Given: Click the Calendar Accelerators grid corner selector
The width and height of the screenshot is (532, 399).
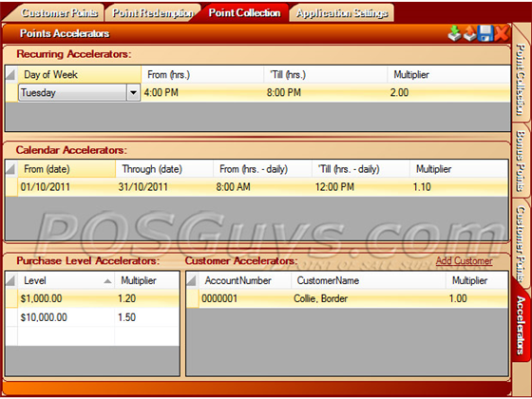Looking at the screenshot, I should click(x=11, y=169).
